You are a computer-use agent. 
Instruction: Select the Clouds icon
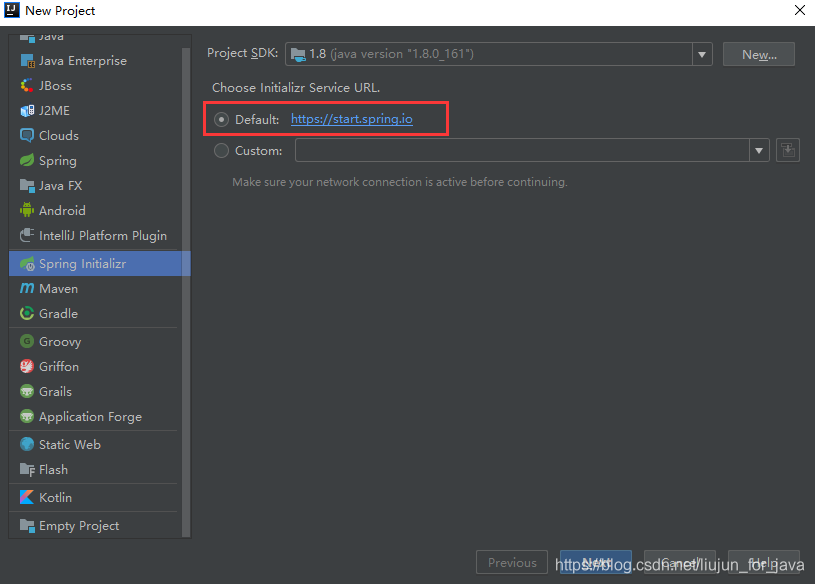(x=27, y=136)
